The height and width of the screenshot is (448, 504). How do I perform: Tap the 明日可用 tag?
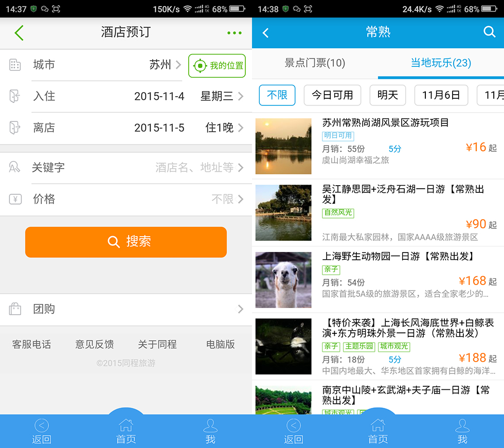pyautogui.click(x=338, y=136)
